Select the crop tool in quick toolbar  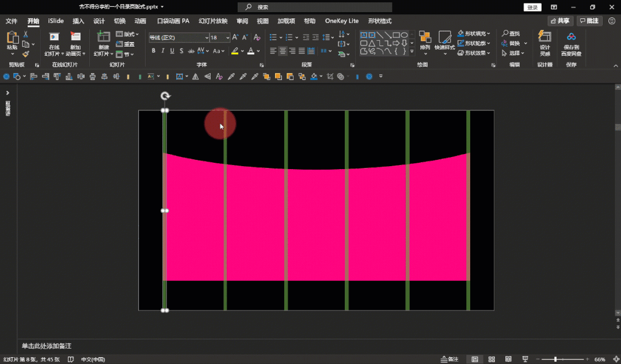(x=330, y=76)
